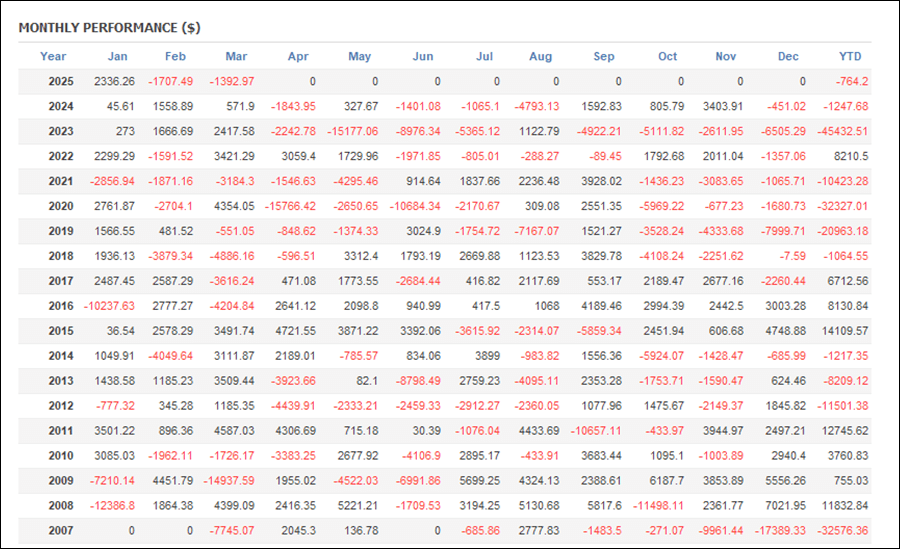Click 2020 April value -15766.42
Viewport: 900px width, 549px height.
290,206
